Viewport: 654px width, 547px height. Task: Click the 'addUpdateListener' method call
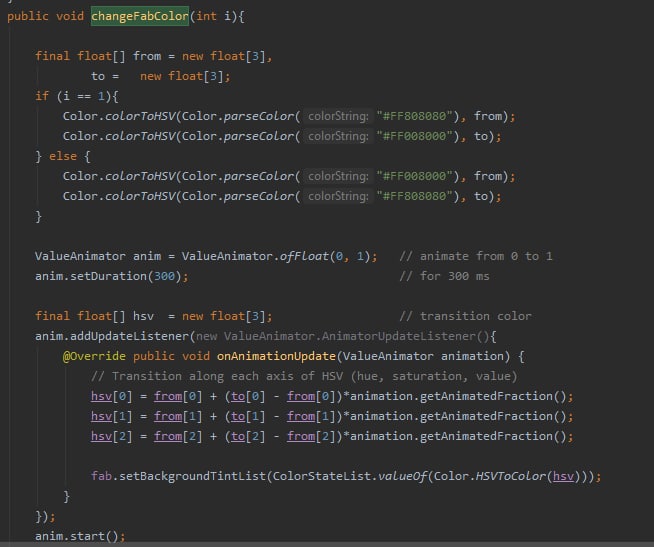pyautogui.click(x=129, y=336)
